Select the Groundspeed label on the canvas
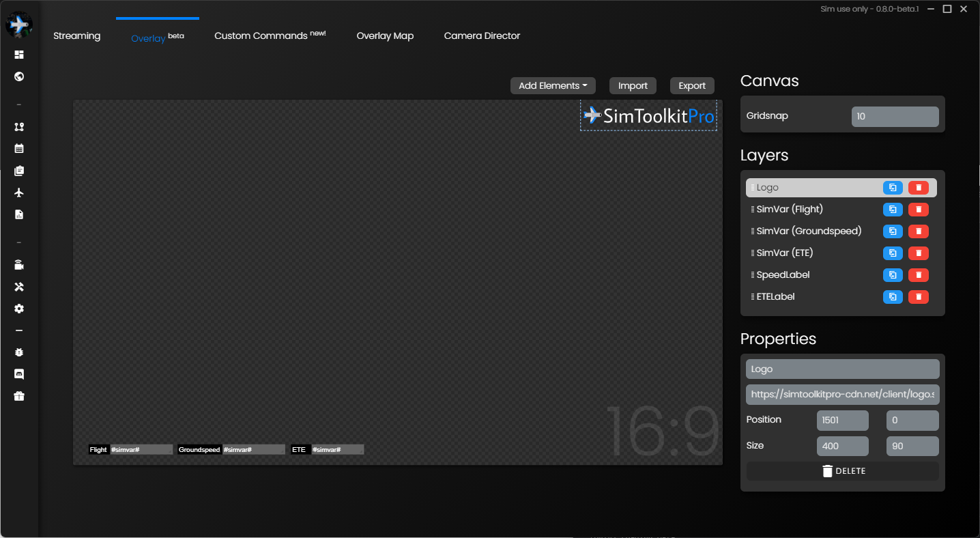 tap(199, 450)
